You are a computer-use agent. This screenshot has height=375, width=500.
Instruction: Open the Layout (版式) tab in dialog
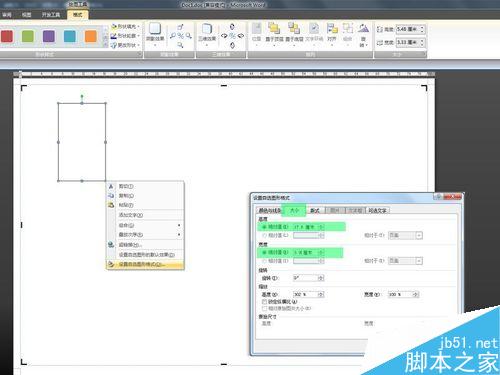pyautogui.click(x=315, y=210)
